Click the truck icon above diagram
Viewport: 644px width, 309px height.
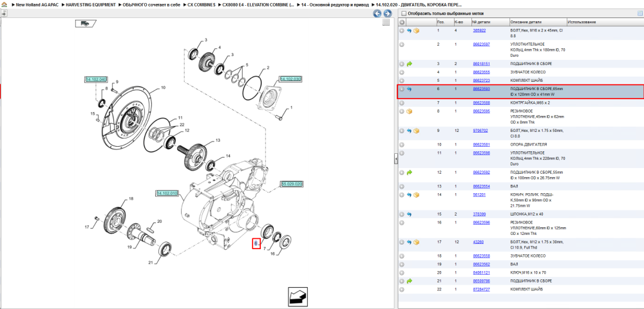pyautogui.click(x=86, y=23)
